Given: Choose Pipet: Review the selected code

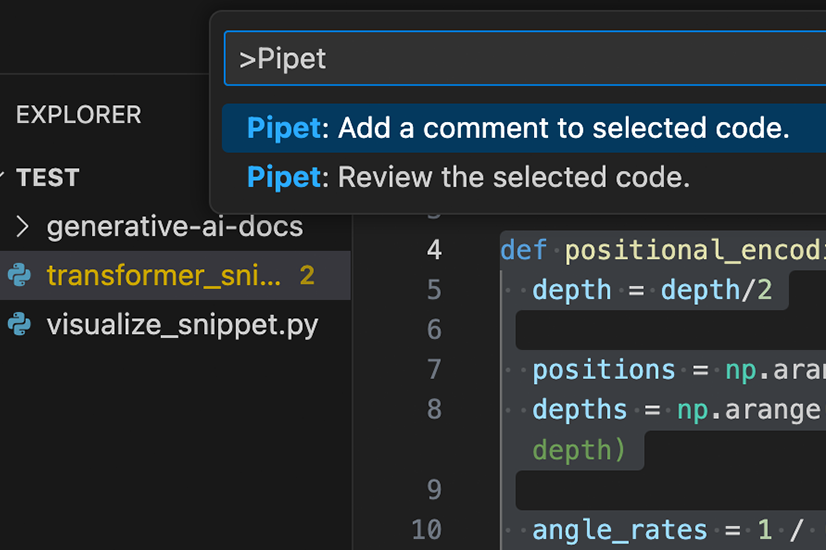Looking at the screenshot, I should point(468,178).
